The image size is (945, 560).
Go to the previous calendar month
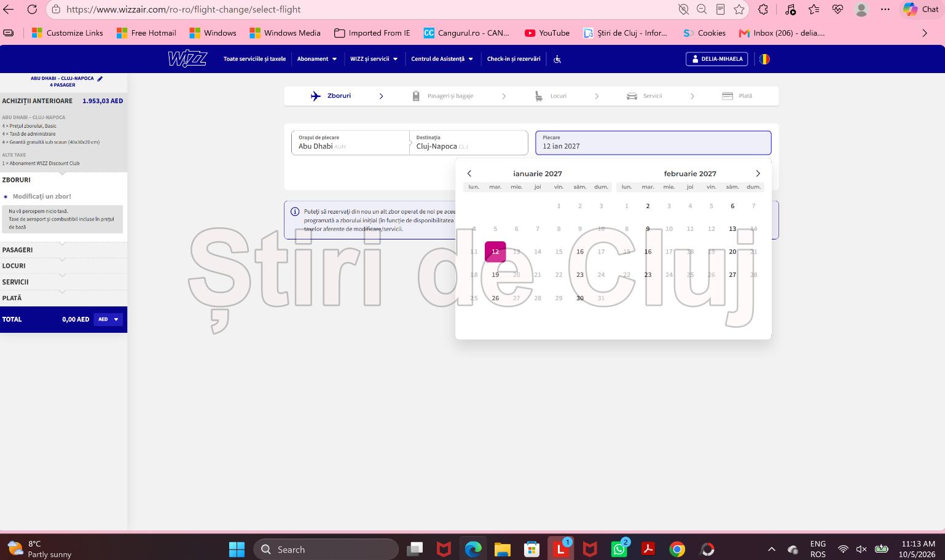click(x=469, y=174)
